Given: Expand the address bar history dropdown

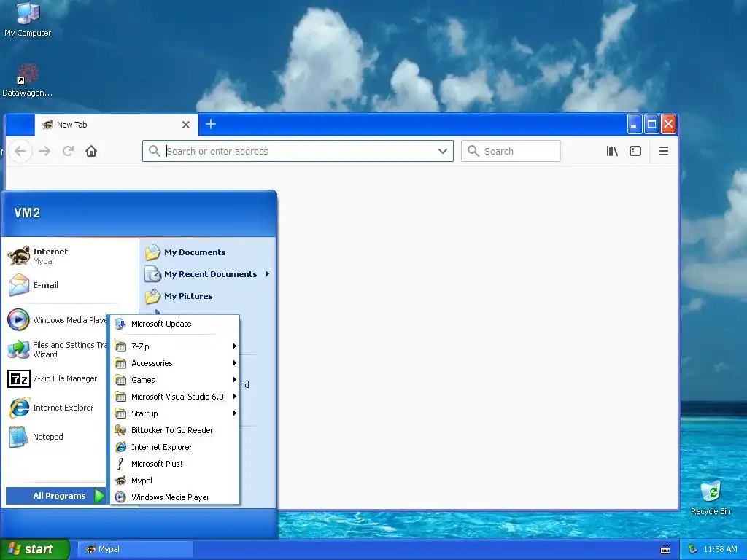Looking at the screenshot, I should [x=443, y=151].
